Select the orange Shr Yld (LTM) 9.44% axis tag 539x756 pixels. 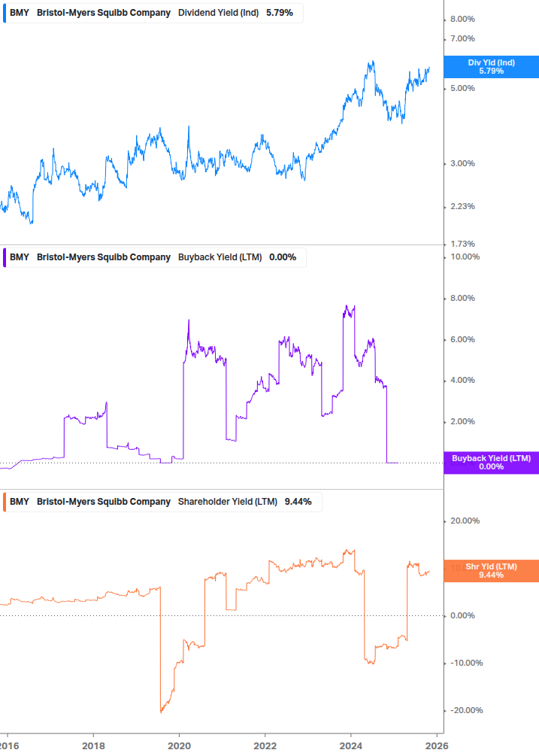[492, 571]
